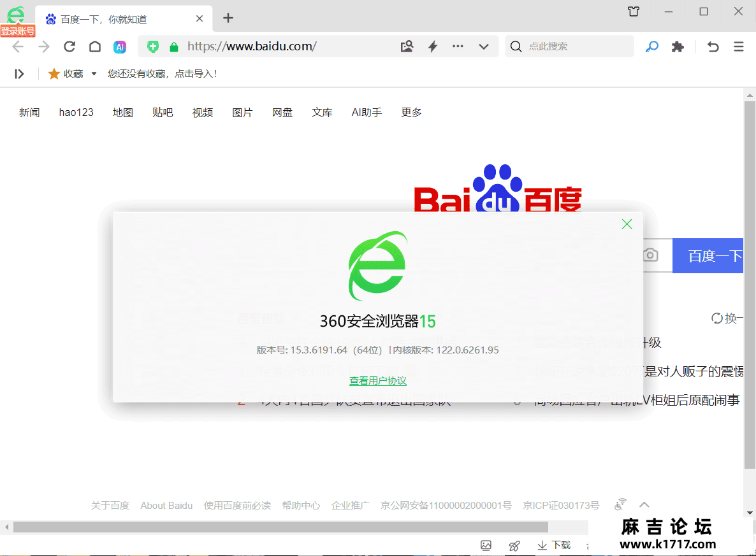Close the 百度一下 tab
756x556 pixels.
[200, 18]
